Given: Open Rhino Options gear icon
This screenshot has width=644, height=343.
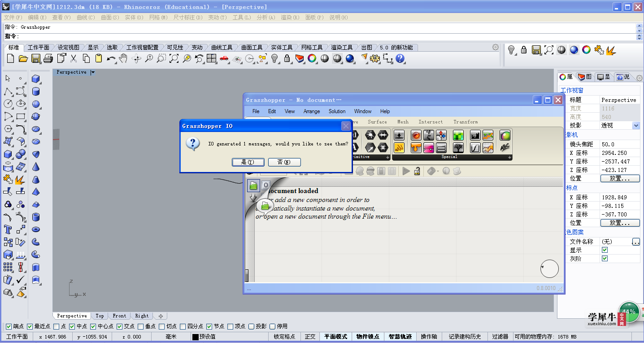Looking at the screenshot, I should coord(375,58).
